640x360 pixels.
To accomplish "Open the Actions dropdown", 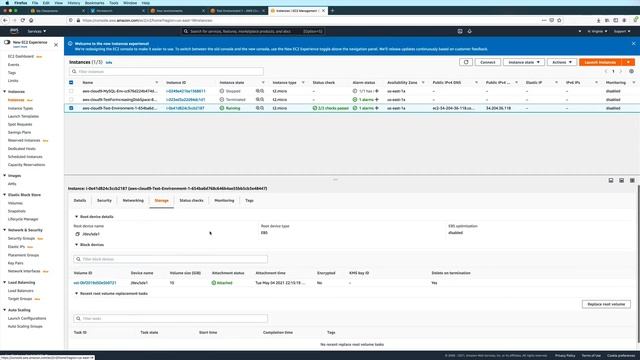I will coord(562,62).
